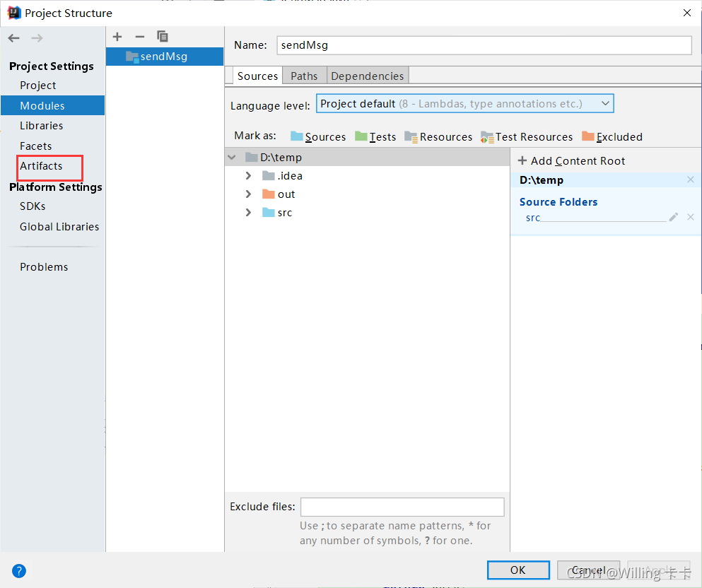Open IntelliJ icon in title bar
The image size is (702, 588).
click(x=14, y=13)
